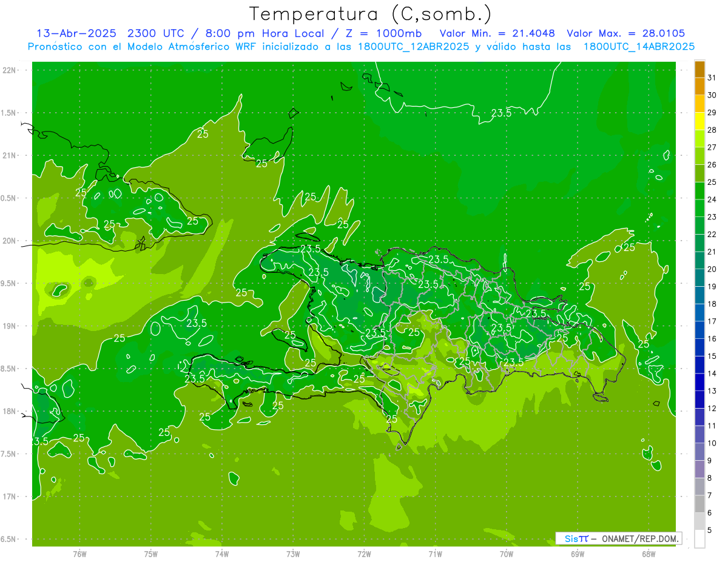Click legend value 14 on the color scale
The width and height of the screenshot is (728, 562).
712,373
